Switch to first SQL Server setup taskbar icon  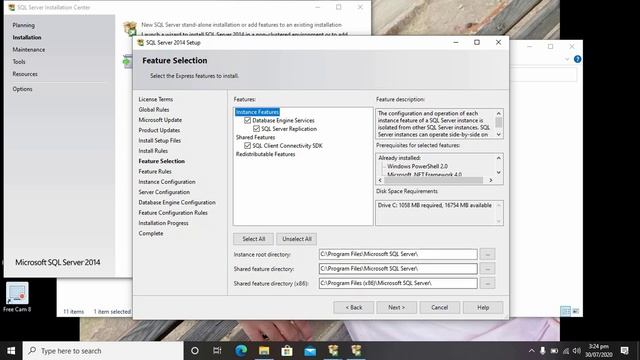(x=333, y=351)
